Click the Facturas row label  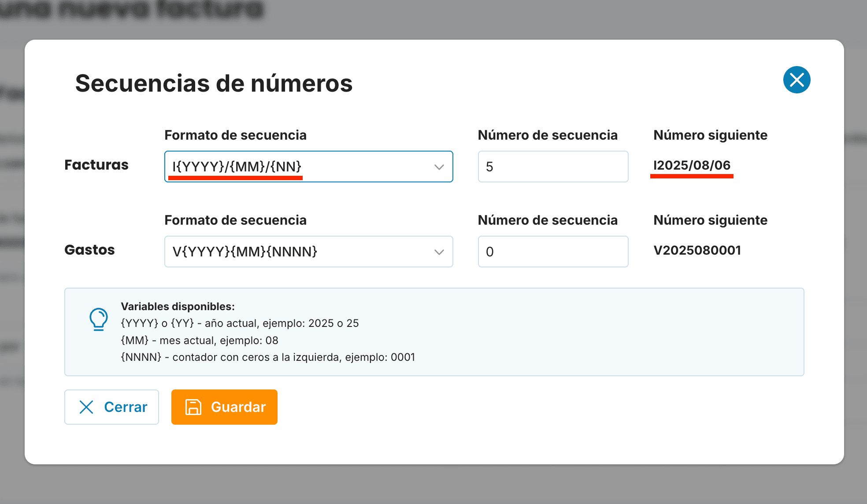96,165
